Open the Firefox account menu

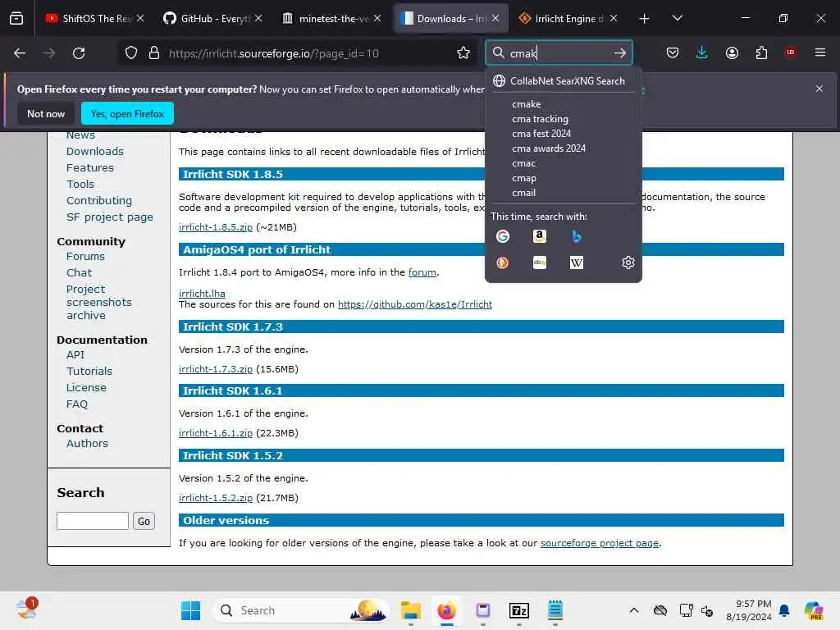pyautogui.click(x=732, y=53)
